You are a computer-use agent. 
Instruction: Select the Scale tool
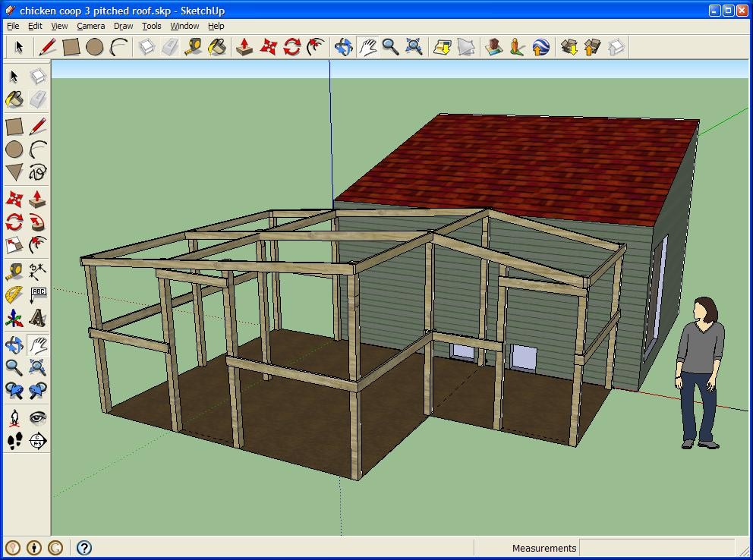coord(14,245)
